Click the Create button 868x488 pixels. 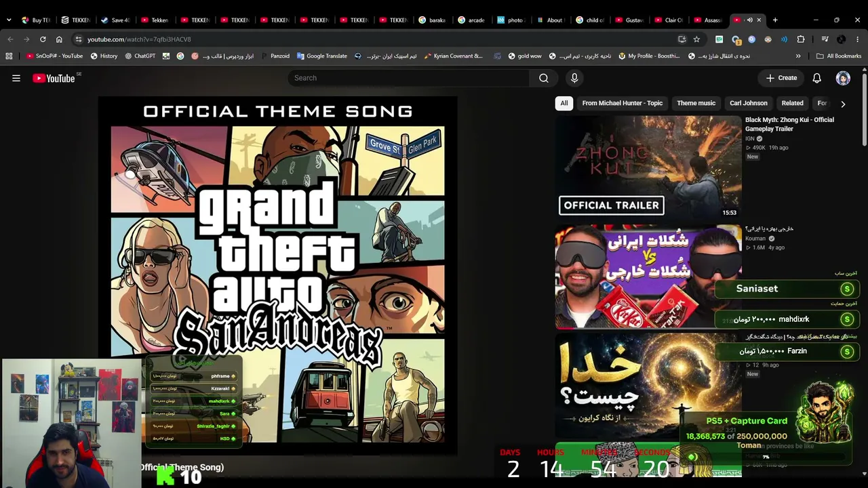click(781, 78)
